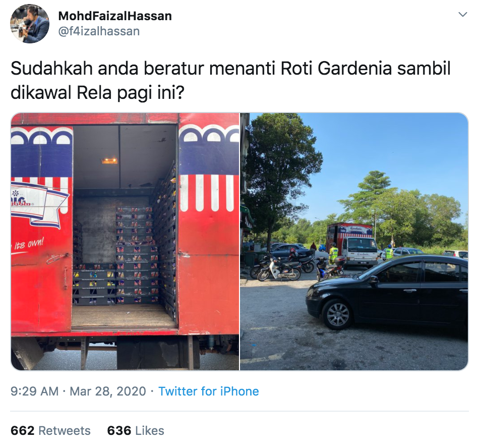This screenshot has height=448, width=480.
Task: Open the right photo with the black car
Action: tap(354, 242)
